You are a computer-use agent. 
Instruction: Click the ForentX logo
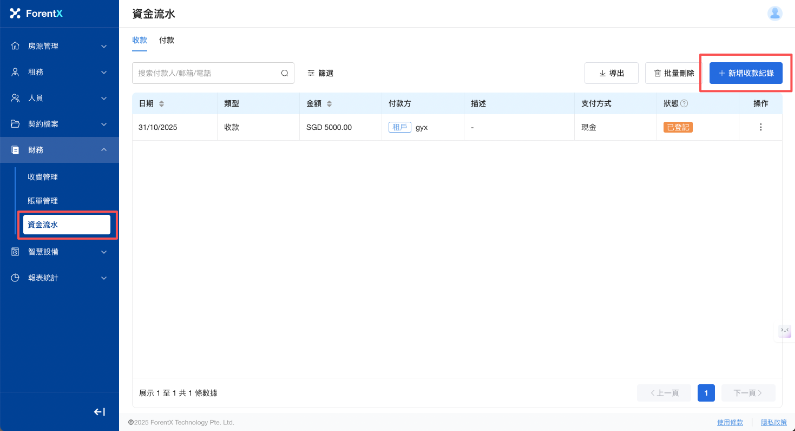(x=36, y=14)
